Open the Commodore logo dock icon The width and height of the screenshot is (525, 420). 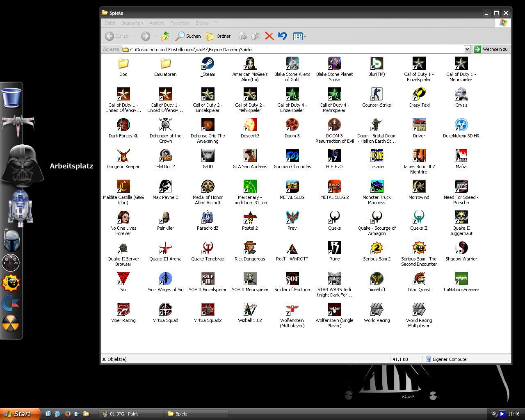(x=10, y=304)
